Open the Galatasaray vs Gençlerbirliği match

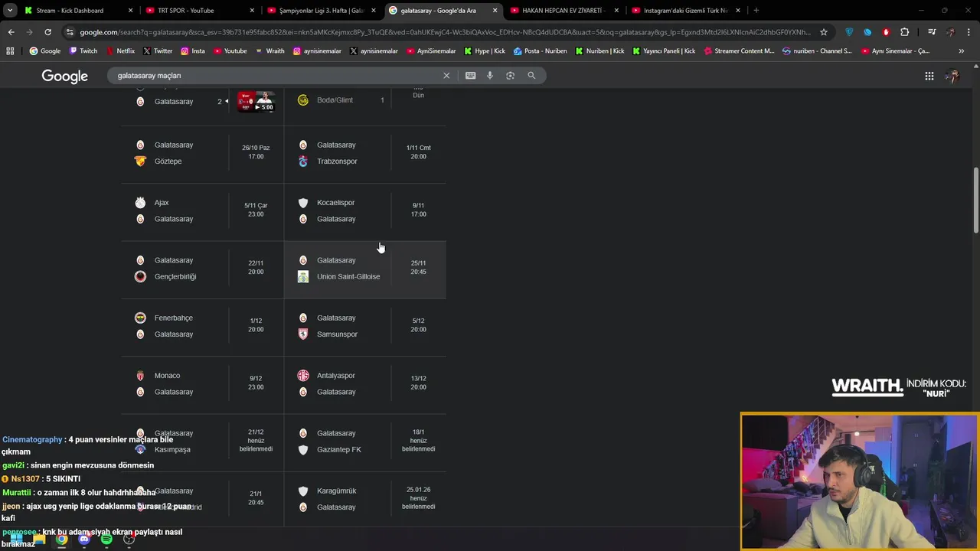click(x=202, y=269)
